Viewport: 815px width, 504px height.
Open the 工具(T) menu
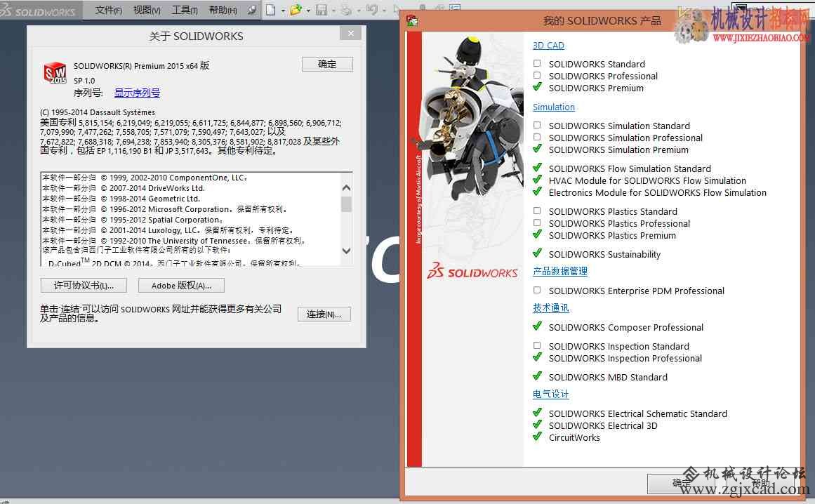click(185, 10)
